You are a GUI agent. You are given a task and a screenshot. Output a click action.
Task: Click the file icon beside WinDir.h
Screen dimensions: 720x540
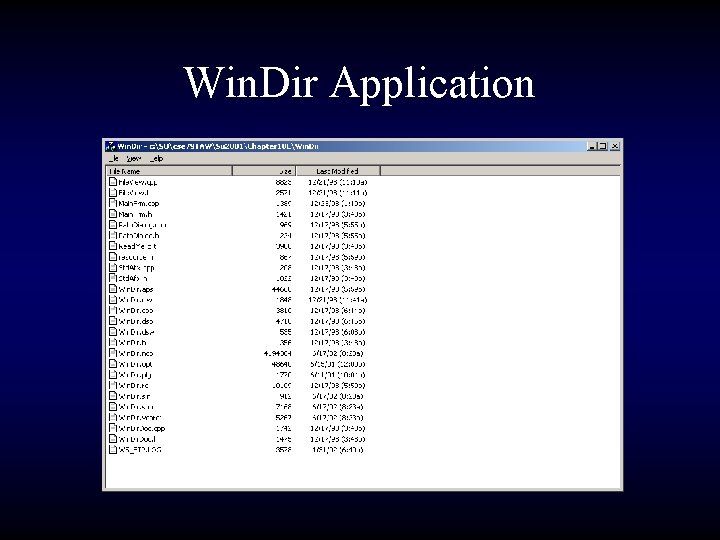pyautogui.click(x=113, y=343)
